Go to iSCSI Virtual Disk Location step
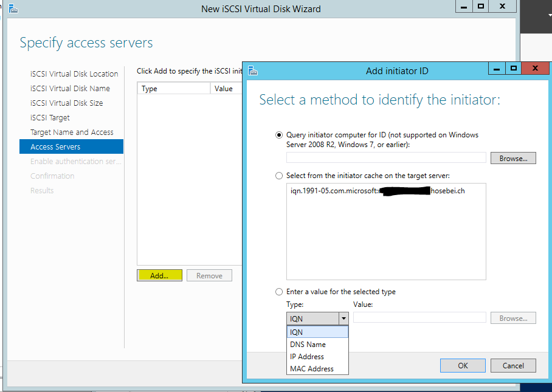This screenshot has width=552, height=392. 74,74
